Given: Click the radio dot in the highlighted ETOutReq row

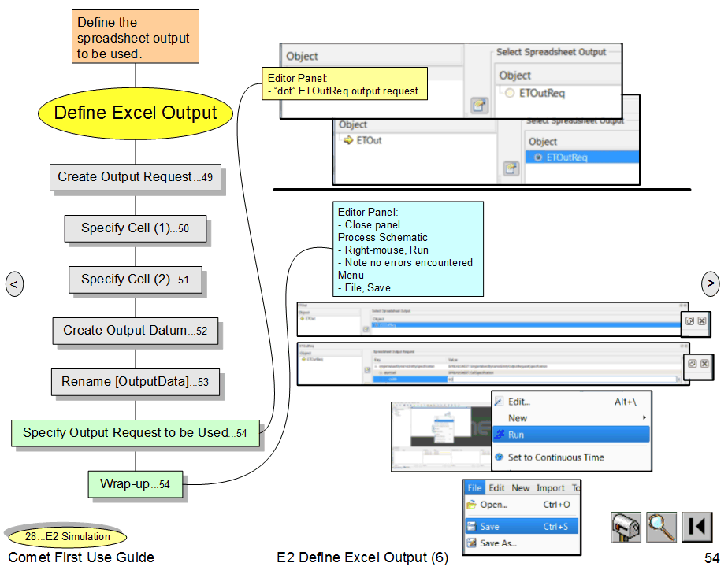Looking at the screenshot, I should tap(538, 157).
